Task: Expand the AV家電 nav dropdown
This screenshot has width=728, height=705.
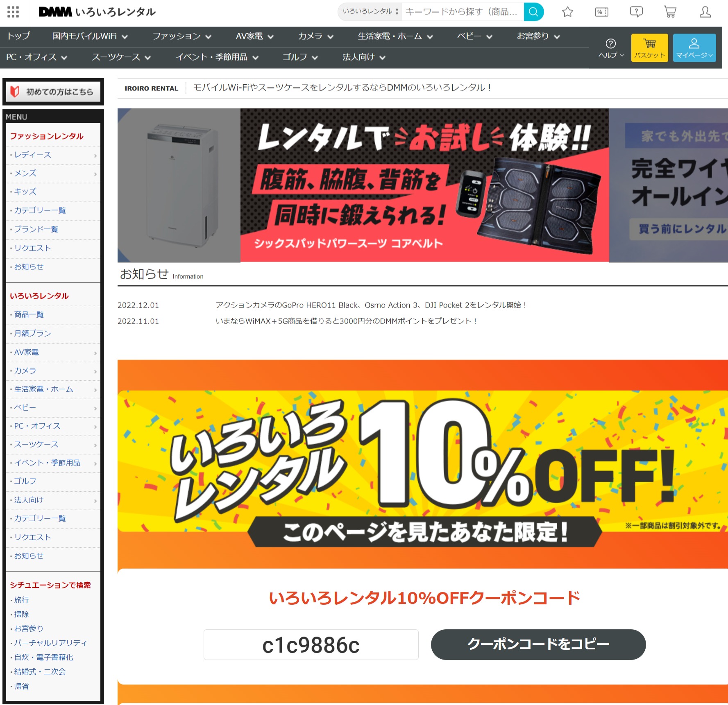Action: click(x=254, y=36)
